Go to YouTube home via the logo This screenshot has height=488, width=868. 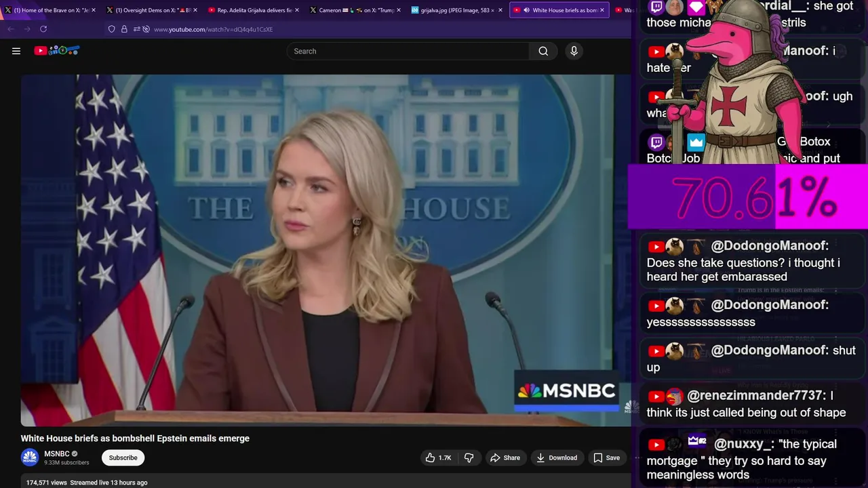coord(57,51)
